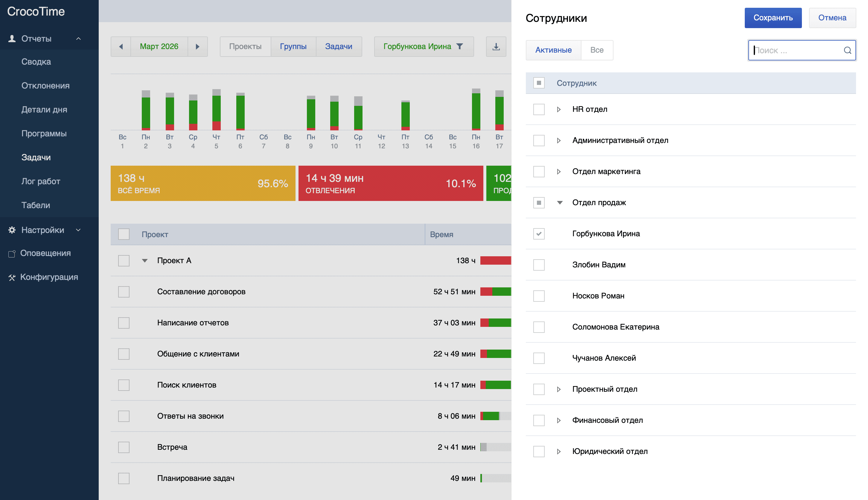Switch to the Активные tab
This screenshot has height=500, width=868.
pos(553,50)
